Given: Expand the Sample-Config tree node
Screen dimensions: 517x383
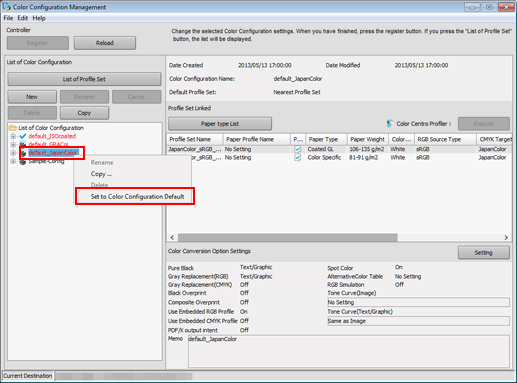Looking at the screenshot, I should [x=13, y=161].
